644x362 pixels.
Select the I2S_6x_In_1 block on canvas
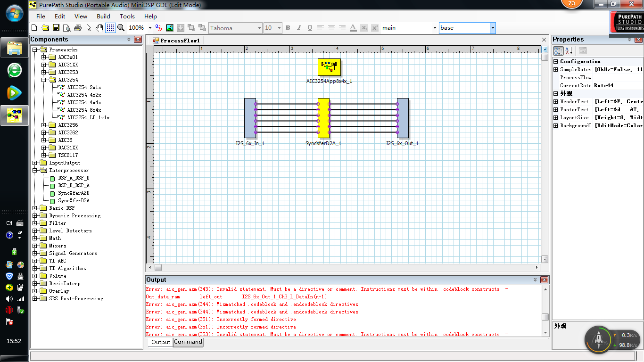250,118
